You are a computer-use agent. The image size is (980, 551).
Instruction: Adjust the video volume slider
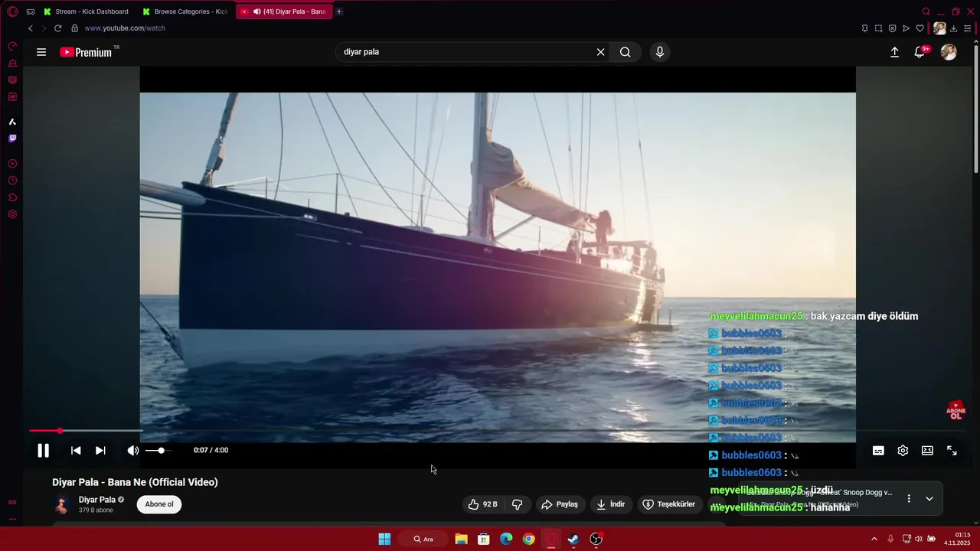(159, 451)
